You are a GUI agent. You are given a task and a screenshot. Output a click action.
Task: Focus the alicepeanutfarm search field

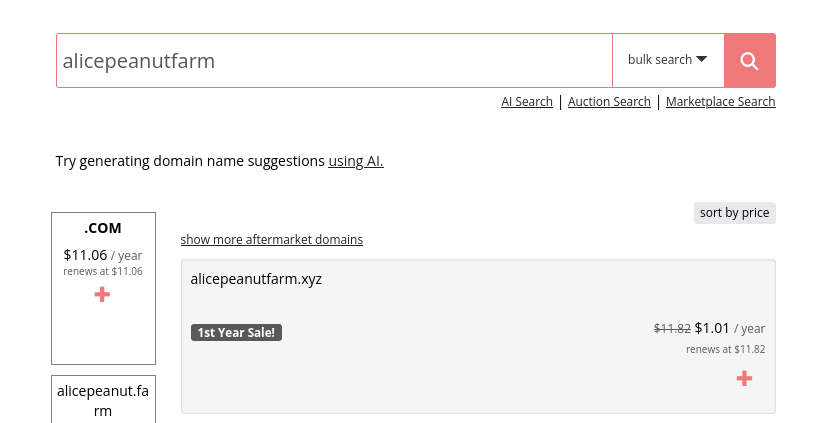(x=335, y=61)
